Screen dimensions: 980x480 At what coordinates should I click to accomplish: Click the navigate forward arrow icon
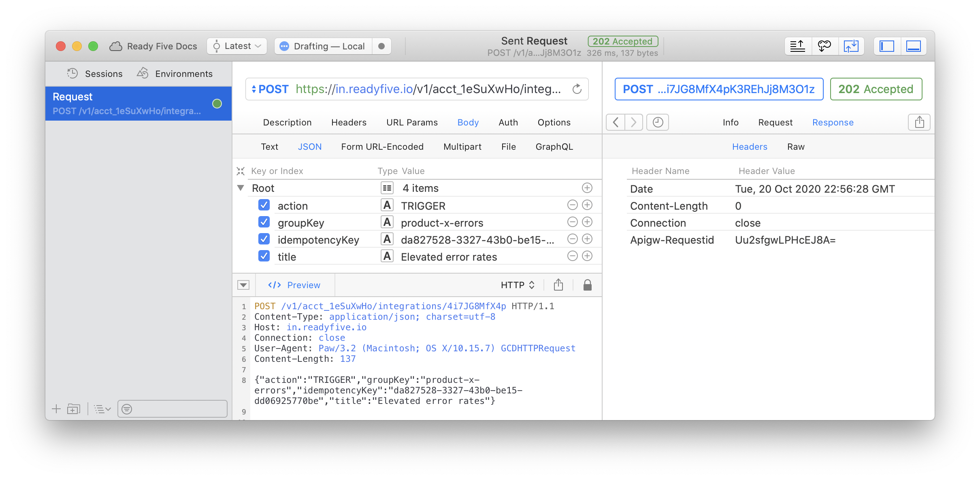click(x=633, y=122)
